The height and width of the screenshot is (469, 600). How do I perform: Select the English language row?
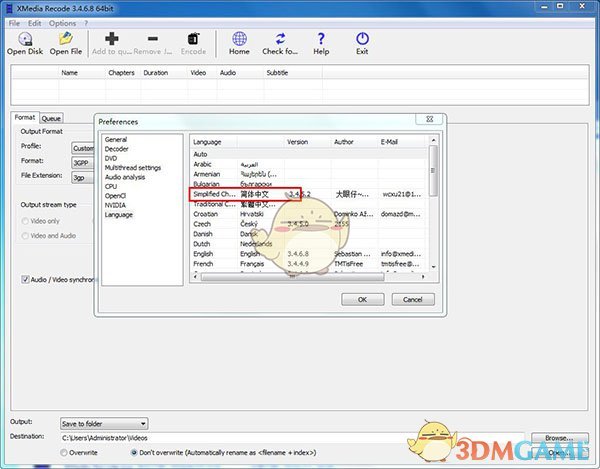(309, 254)
